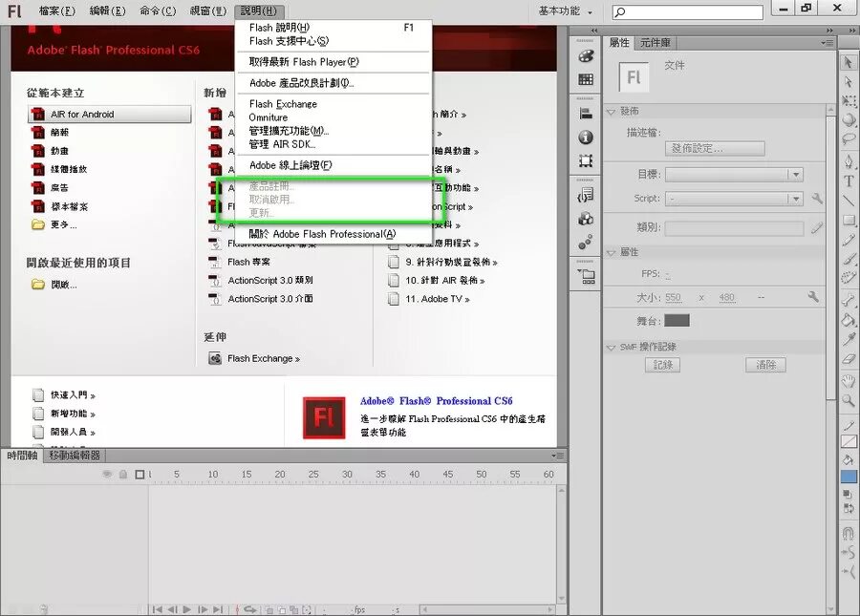Click the wrench icon beside Script dropdown
The image size is (860, 616).
[x=817, y=199]
